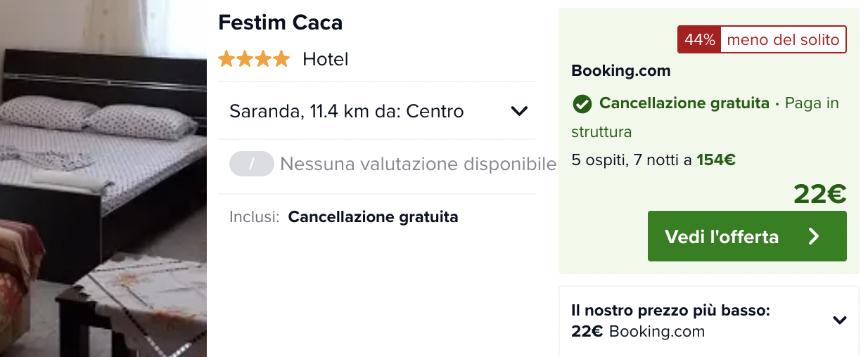
Task: Click the hotel bedroom photo thumbnail
Action: (x=103, y=178)
